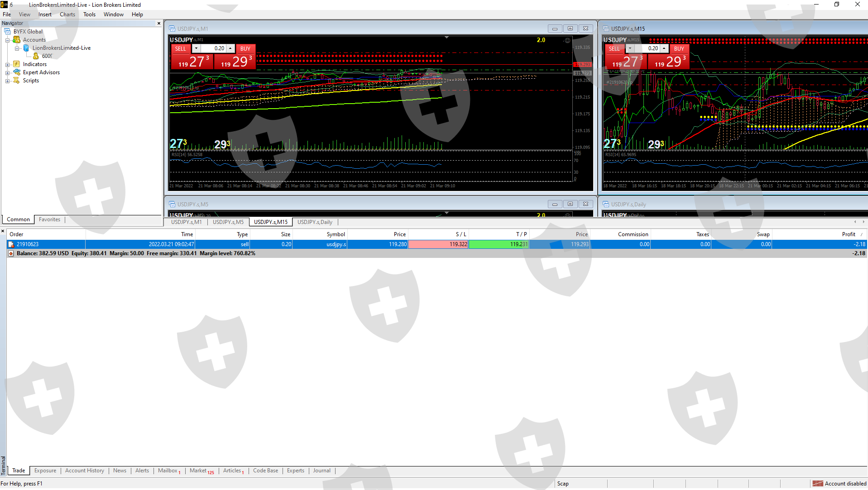The image size is (868, 490).
Task: Open the Tools menu
Action: click(89, 14)
